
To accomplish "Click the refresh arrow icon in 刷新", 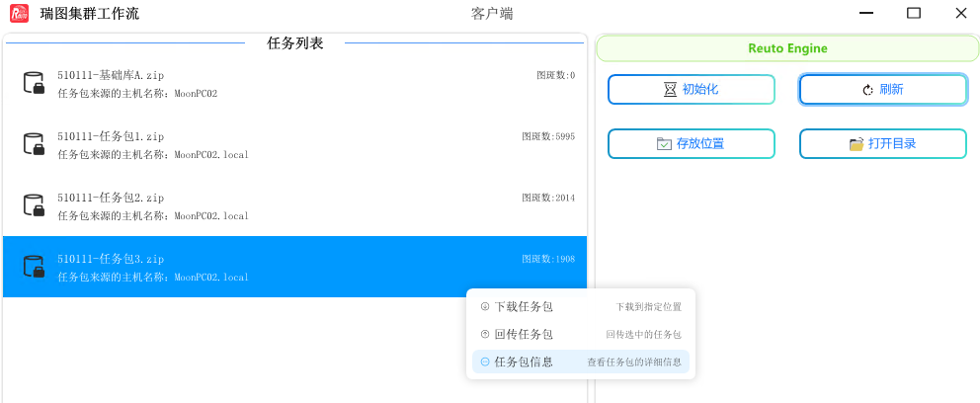I will click(868, 90).
